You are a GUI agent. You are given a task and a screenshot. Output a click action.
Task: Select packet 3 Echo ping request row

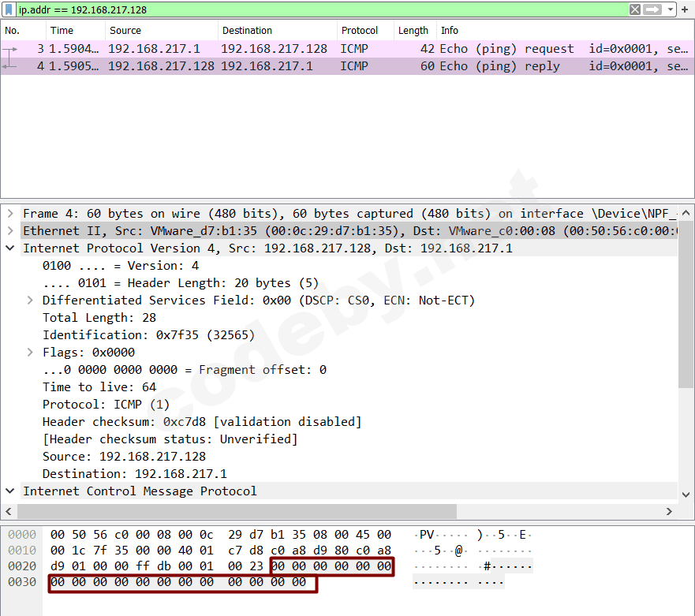tap(347, 49)
